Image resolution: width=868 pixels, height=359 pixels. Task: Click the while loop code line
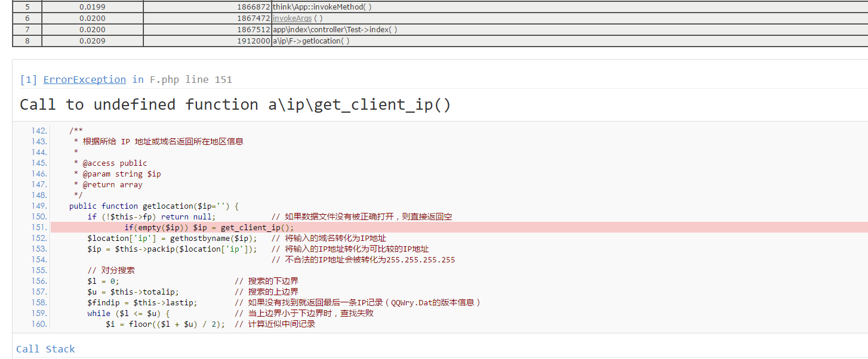click(x=129, y=313)
